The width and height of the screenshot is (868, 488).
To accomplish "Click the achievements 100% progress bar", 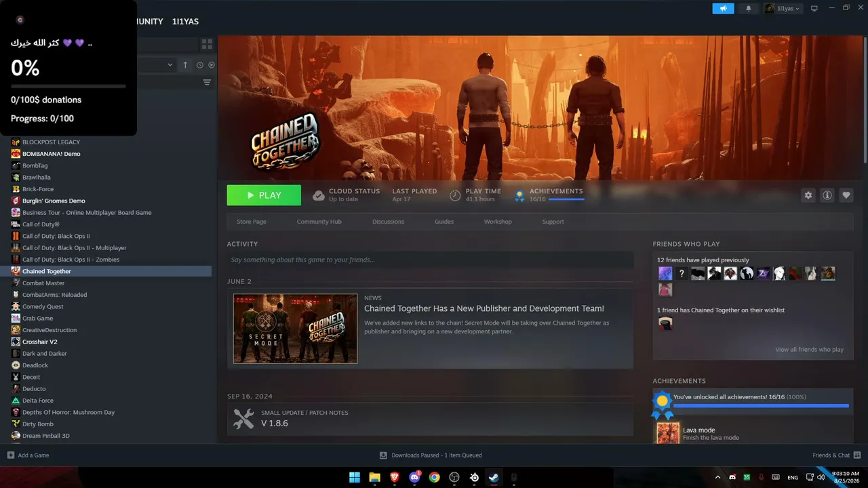I will (x=761, y=405).
